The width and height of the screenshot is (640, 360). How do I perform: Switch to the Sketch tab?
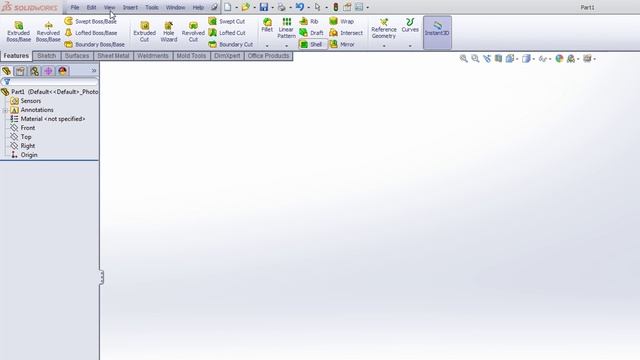point(47,56)
